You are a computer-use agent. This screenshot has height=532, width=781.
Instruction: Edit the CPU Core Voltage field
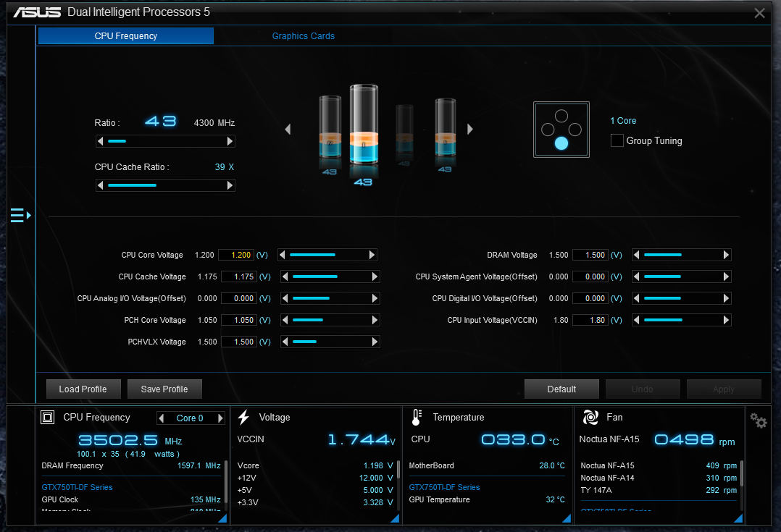click(237, 255)
